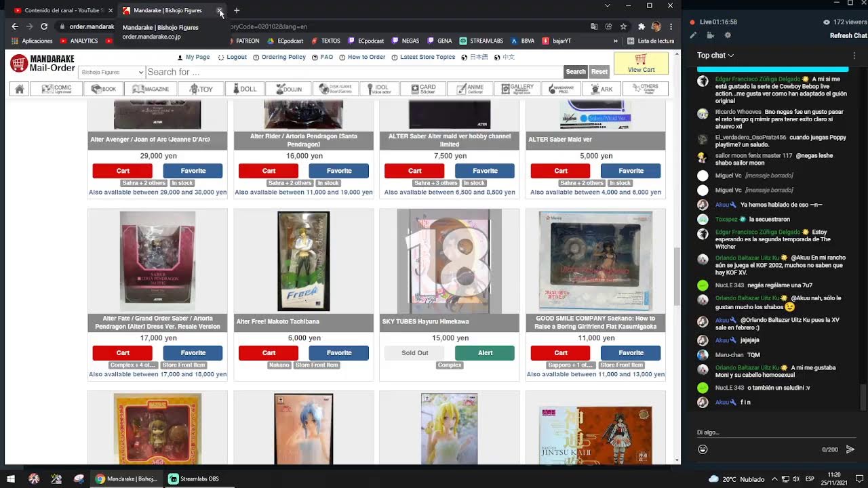Open the DISK/GAME category
The height and width of the screenshot is (488, 868).
(x=335, y=89)
